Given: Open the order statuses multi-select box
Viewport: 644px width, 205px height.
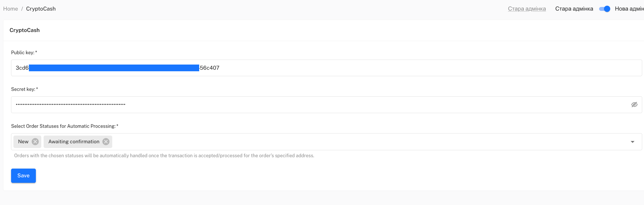Looking at the screenshot, I should click(x=361, y=142).
